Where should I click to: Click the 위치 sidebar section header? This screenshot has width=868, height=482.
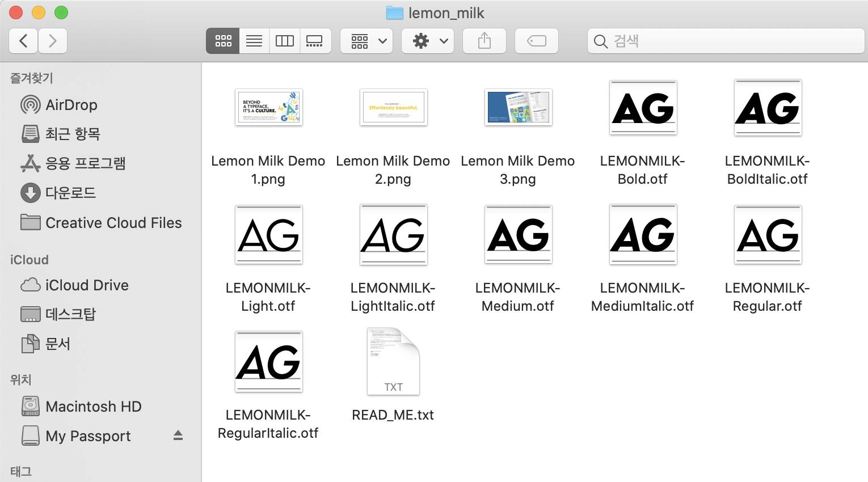click(x=21, y=380)
